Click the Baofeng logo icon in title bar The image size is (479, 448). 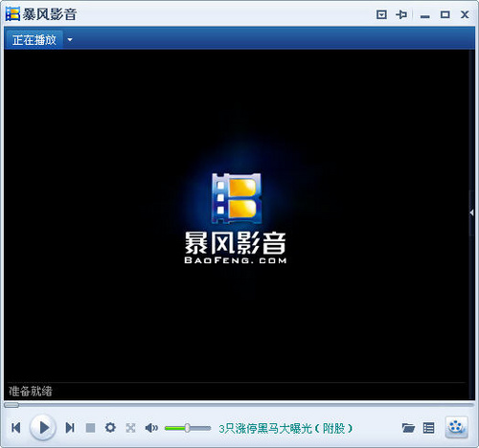click(12, 14)
